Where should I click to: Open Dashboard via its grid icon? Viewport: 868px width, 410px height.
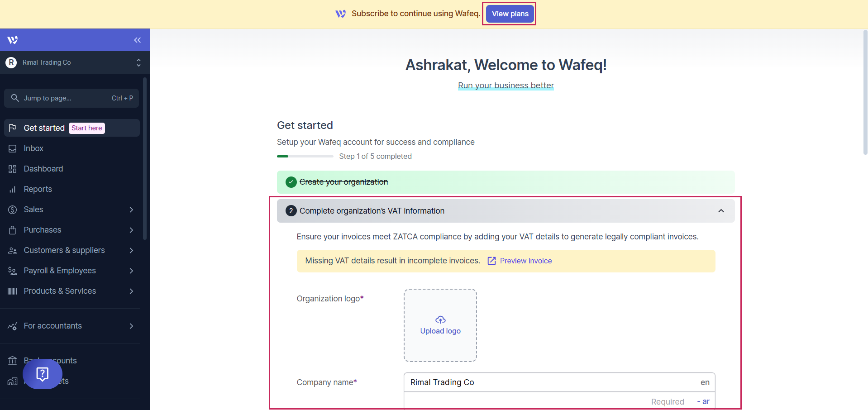click(13, 169)
